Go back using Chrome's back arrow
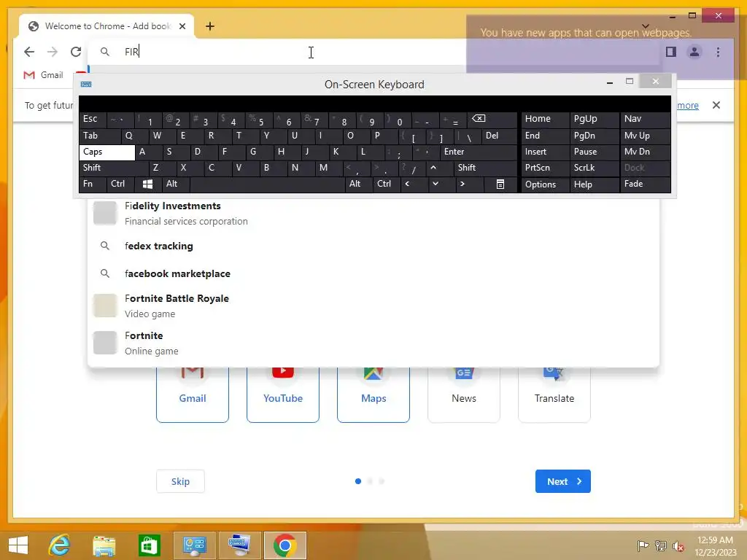This screenshot has height=560, width=747. (x=29, y=52)
